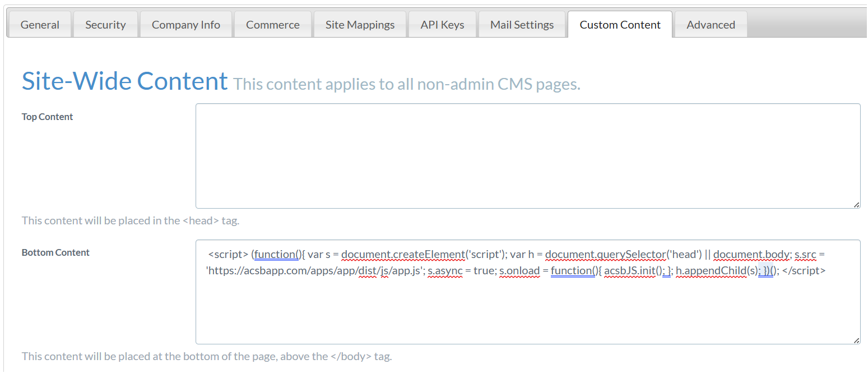The image size is (868, 373).
Task: Open the Security tab
Action: [x=105, y=24]
